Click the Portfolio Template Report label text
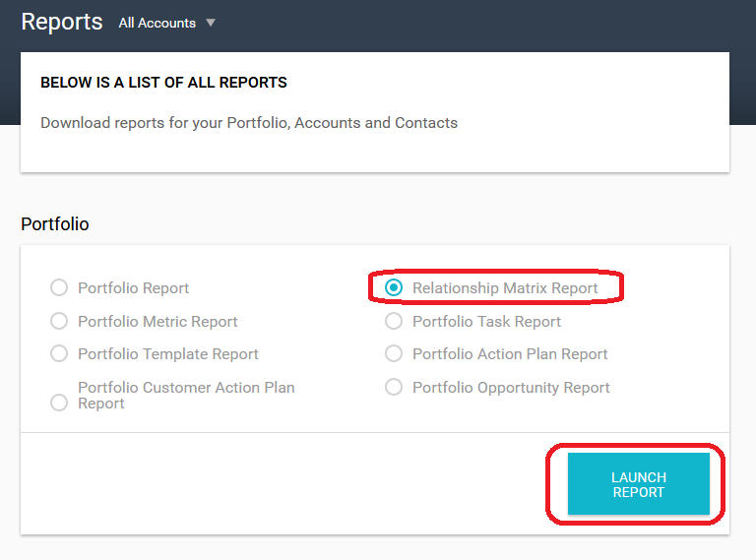This screenshot has height=560, width=756. pyautogui.click(x=168, y=354)
